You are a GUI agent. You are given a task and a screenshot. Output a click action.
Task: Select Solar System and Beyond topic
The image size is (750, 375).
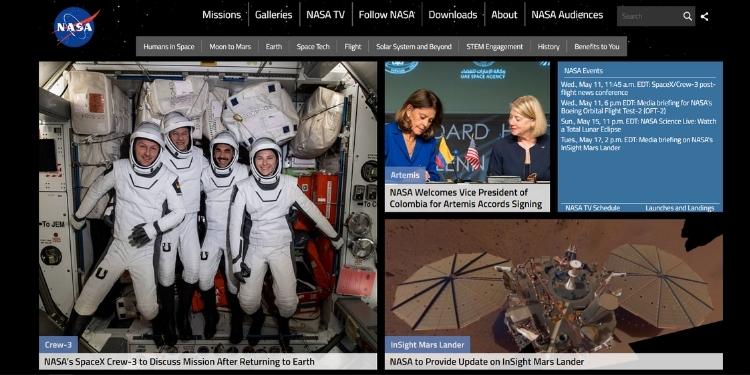pos(414,47)
